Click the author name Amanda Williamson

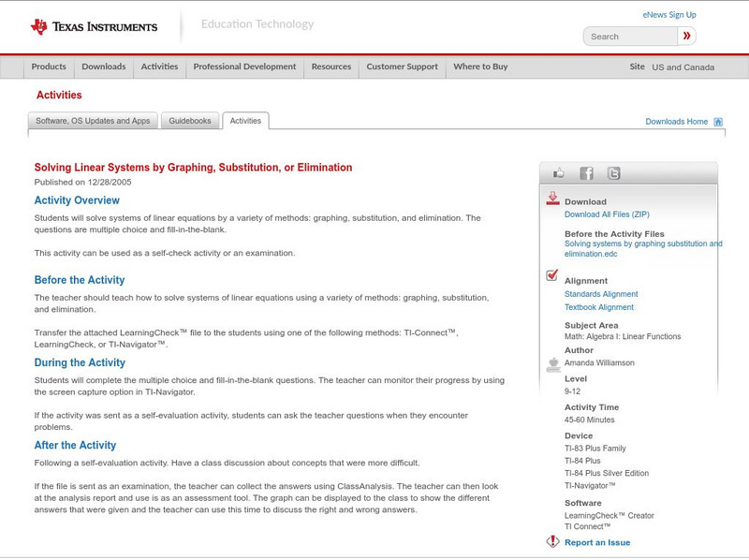599,363
